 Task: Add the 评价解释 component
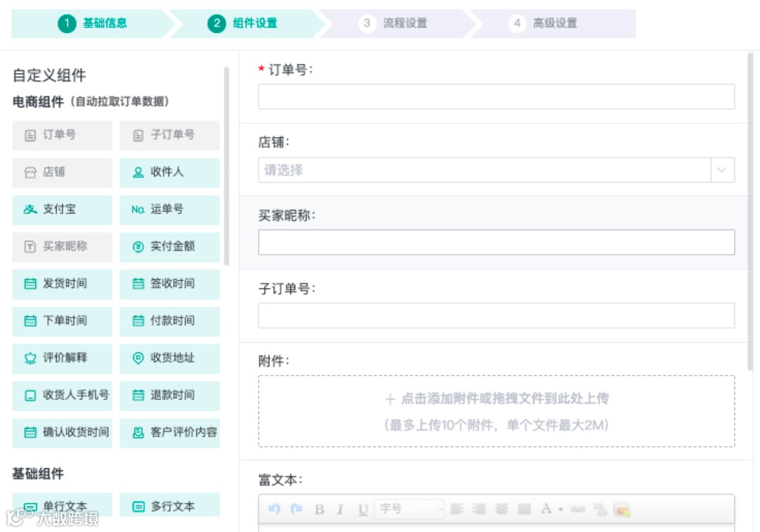point(62,359)
